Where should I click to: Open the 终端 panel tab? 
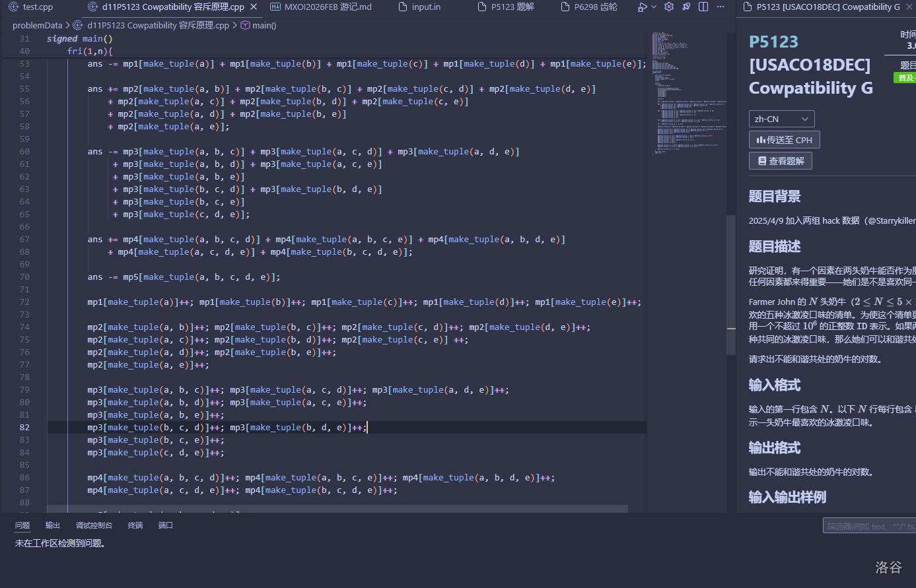(135, 526)
